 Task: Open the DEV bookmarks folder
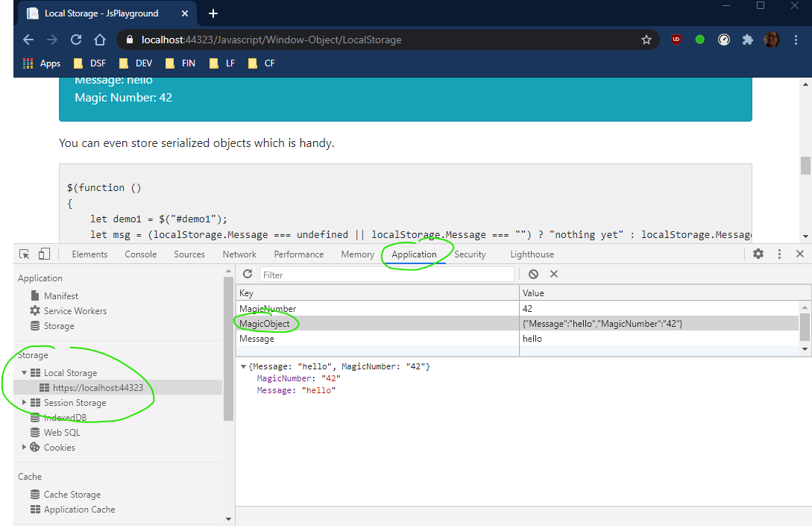tap(136, 63)
